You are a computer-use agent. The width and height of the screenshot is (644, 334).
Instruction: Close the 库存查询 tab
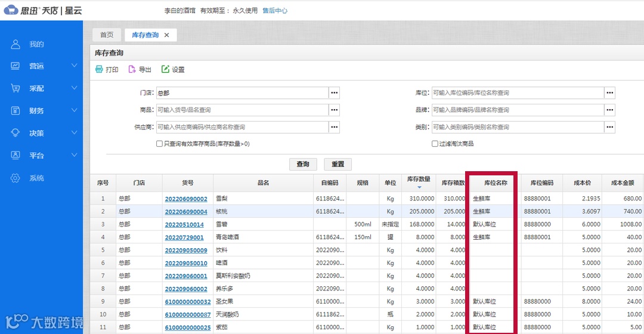[x=167, y=35]
